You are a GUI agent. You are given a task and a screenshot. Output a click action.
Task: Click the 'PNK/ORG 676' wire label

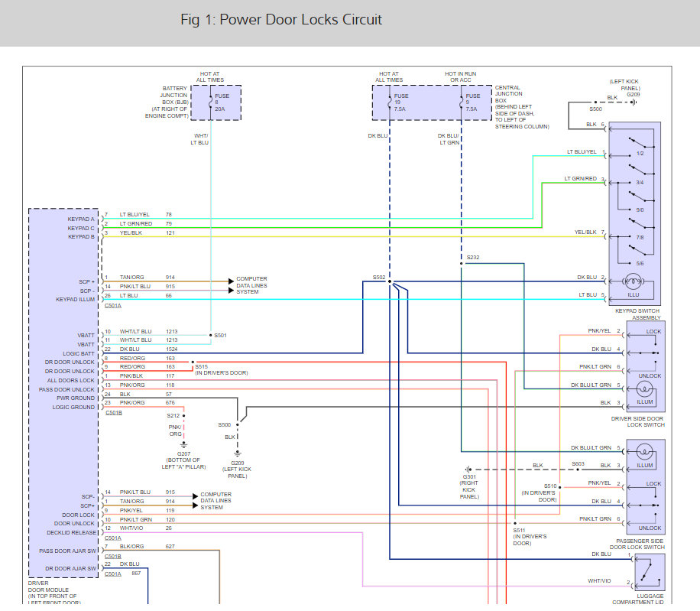(x=147, y=402)
